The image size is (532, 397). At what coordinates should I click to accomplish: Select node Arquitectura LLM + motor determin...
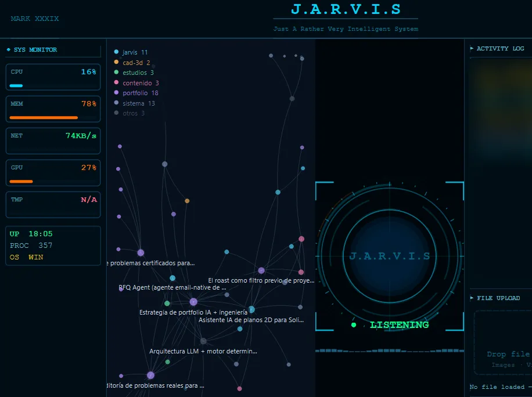[203, 341]
